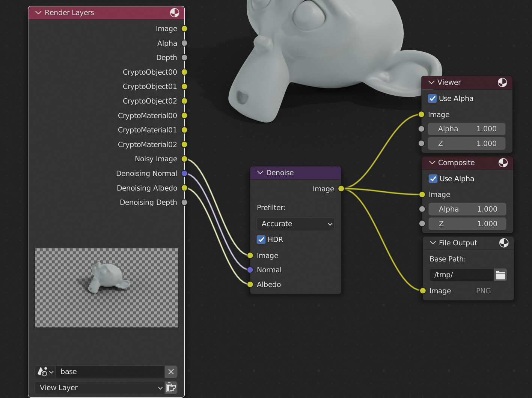Toggle Use Alpha in Composite node
The image size is (532, 398).
click(433, 179)
